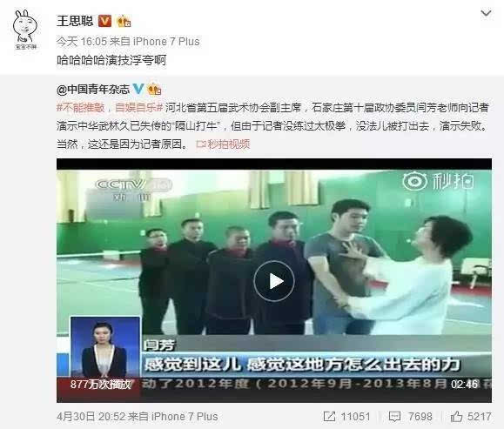Click the membership badge beside 中国青年杂志
504x429 pixels.
point(154,90)
